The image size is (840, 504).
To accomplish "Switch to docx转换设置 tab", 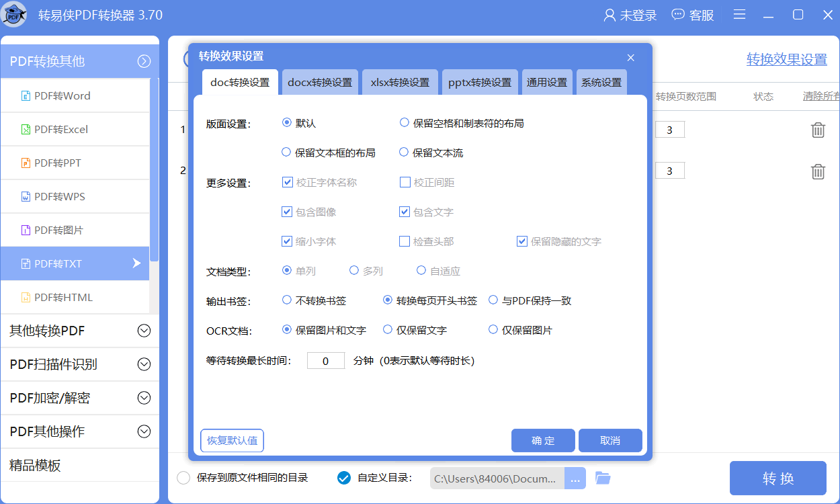I will click(320, 82).
